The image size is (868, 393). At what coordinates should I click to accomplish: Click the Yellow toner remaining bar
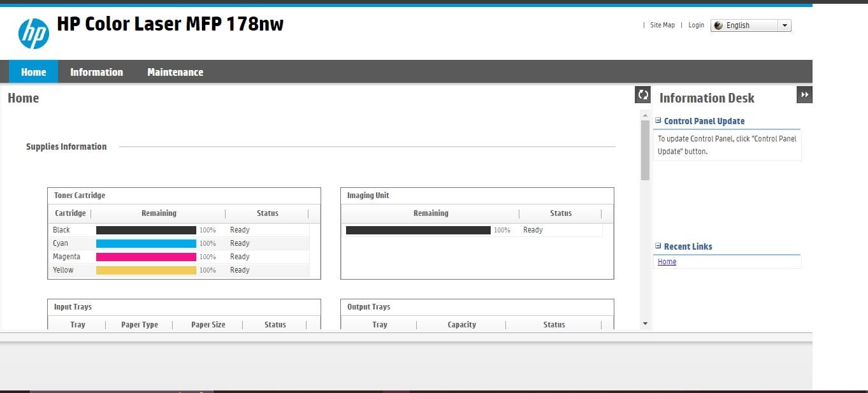(145, 269)
